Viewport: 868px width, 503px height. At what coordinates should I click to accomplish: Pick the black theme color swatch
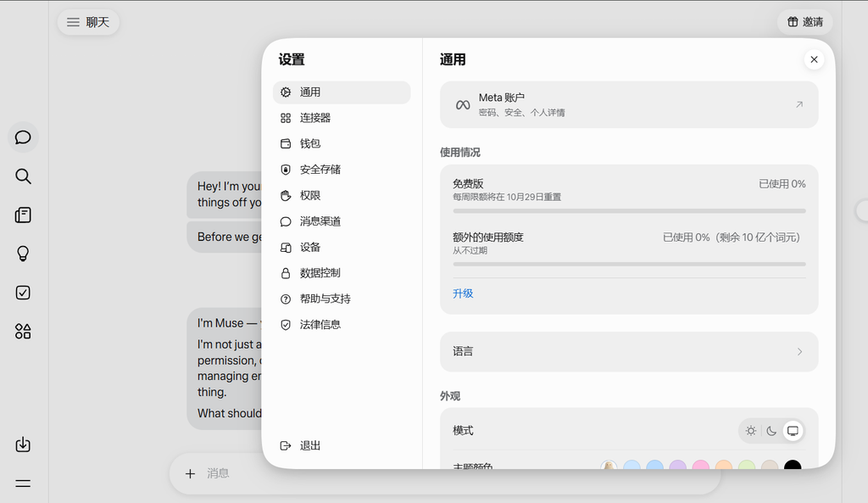coord(793,465)
